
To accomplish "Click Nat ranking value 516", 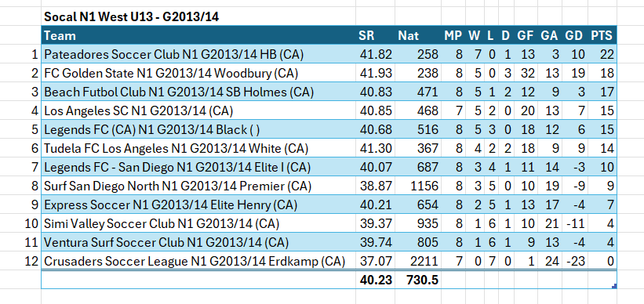I will click(418, 129).
